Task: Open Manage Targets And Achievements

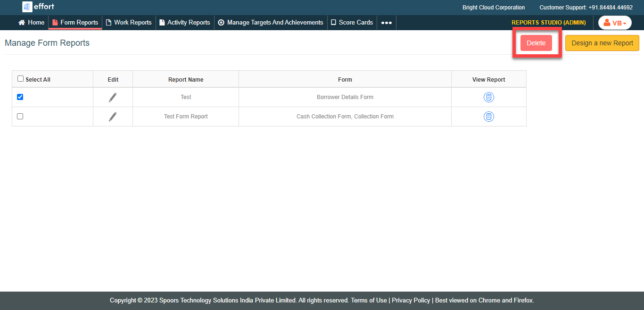Action: (x=271, y=23)
